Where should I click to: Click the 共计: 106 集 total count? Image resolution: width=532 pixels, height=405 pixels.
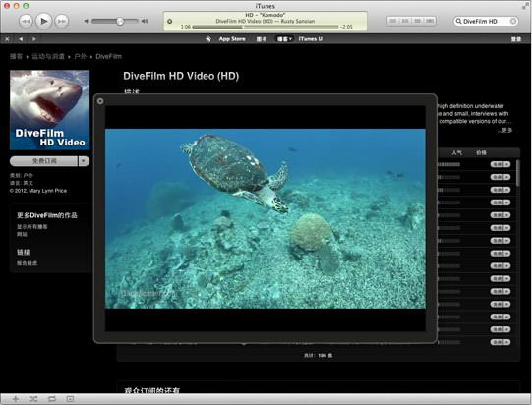click(x=319, y=356)
